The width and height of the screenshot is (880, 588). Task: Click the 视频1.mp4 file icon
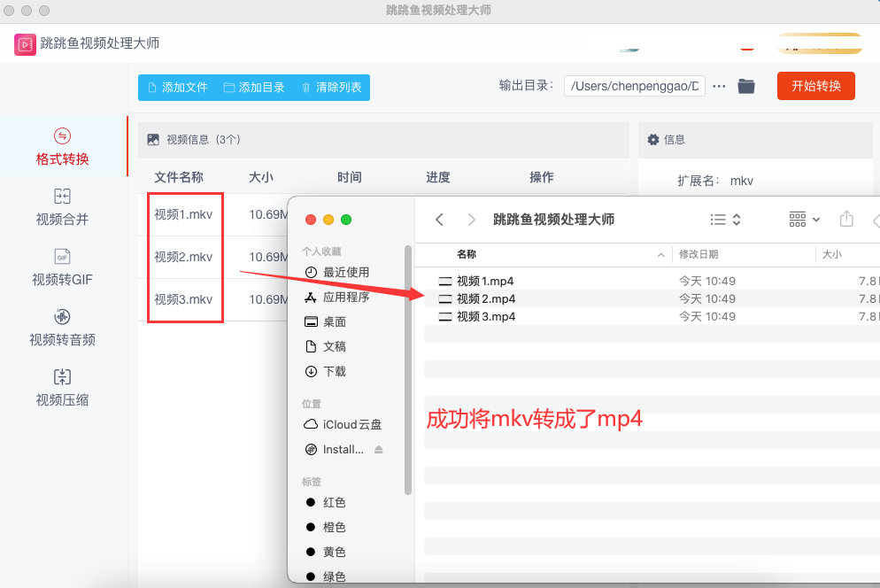tap(445, 282)
